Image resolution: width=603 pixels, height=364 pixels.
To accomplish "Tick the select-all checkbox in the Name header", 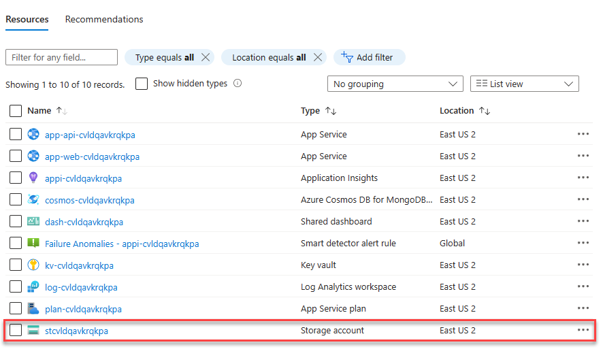I will click(16, 111).
